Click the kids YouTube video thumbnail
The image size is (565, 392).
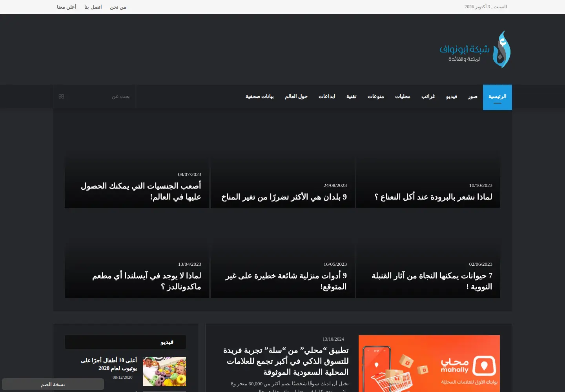pyautogui.click(x=164, y=371)
